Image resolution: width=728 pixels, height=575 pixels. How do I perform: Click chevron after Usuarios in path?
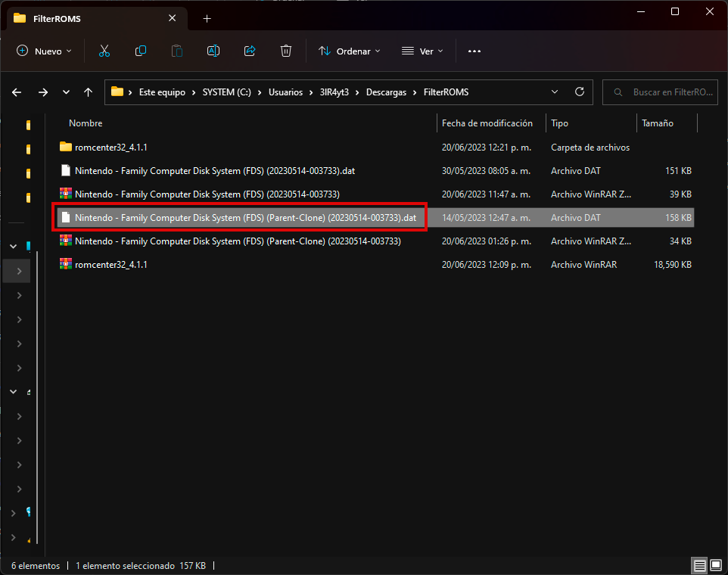pos(311,92)
